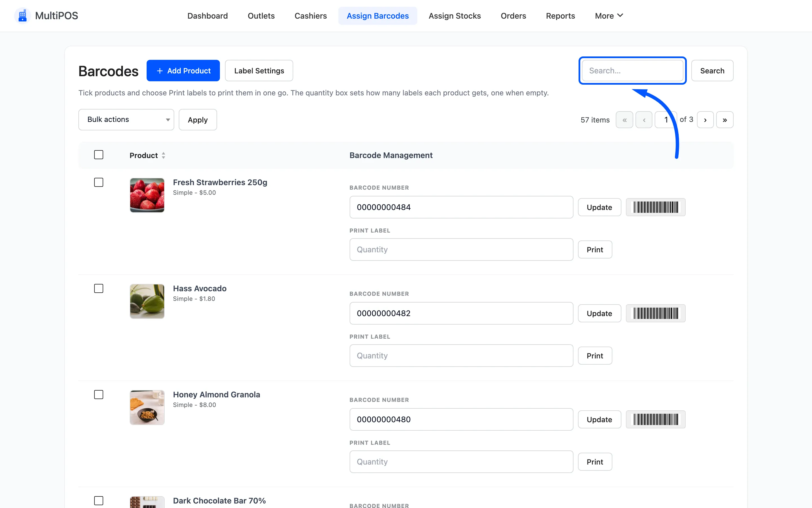
Task: View barcode image for Honey Almond Granola
Action: point(655,420)
